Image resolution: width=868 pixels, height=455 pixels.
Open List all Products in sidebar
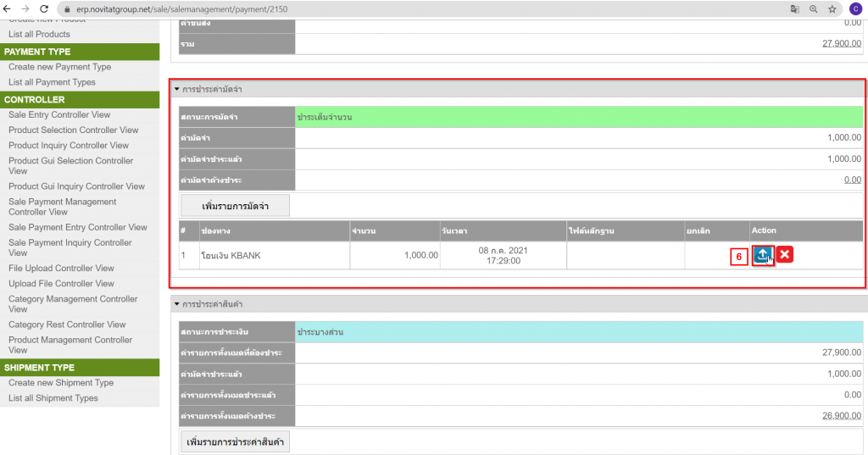click(x=39, y=35)
